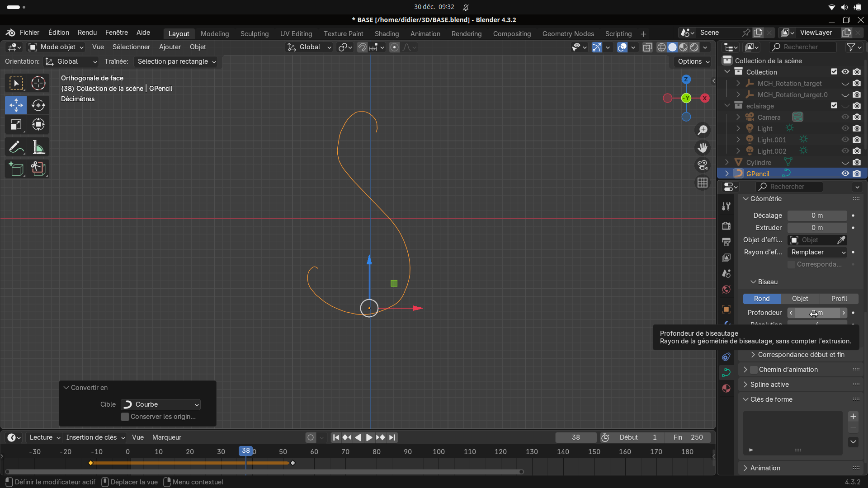This screenshot has width=868, height=488.
Task: Enable Conserver les originaux checkbox
Action: click(125, 417)
